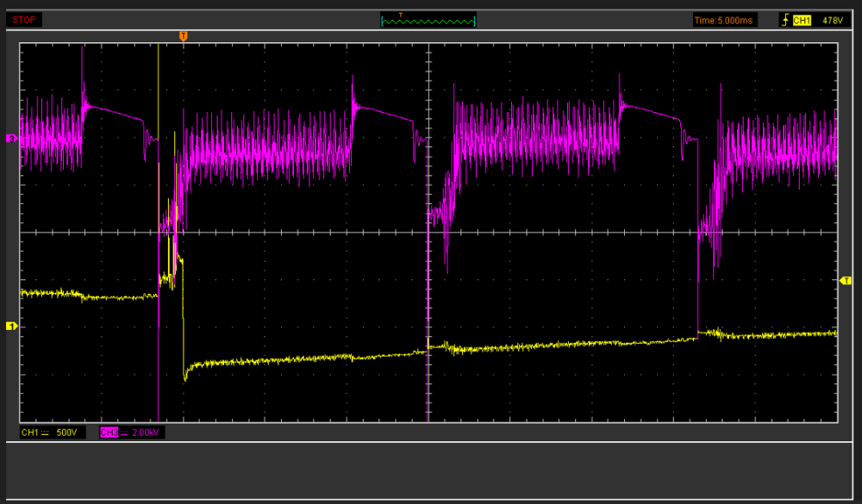Click the center crosshair of the graticule
Screen dimensions: 862x504
click(428, 233)
